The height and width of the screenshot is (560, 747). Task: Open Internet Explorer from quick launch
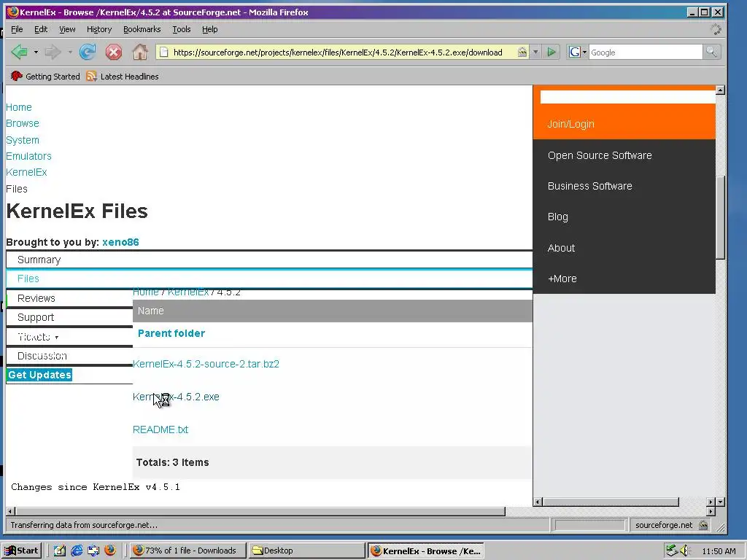(76, 551)
